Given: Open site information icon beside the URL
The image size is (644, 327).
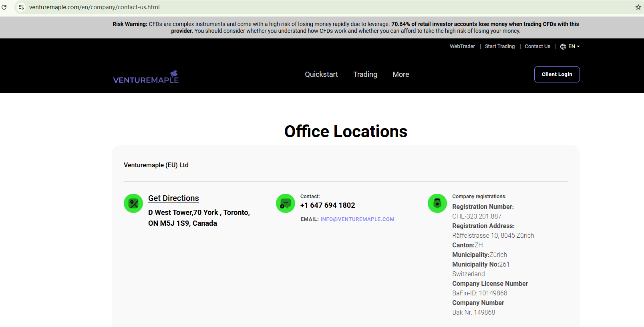Looking at the screenshot, I should tap(21, 7).
